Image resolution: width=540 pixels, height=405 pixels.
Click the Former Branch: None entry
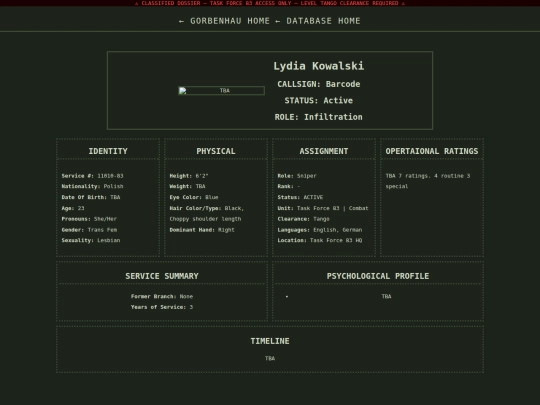pos(162,297)
